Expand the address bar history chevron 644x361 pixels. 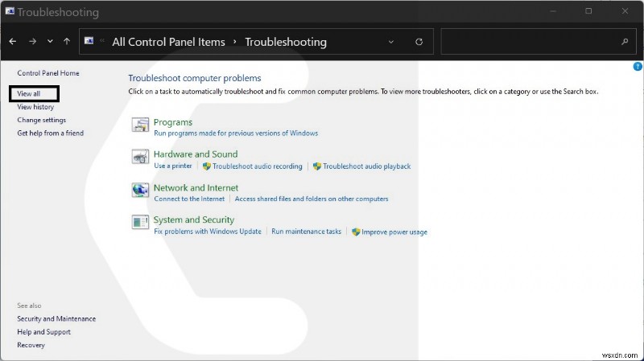pos(391,42)
